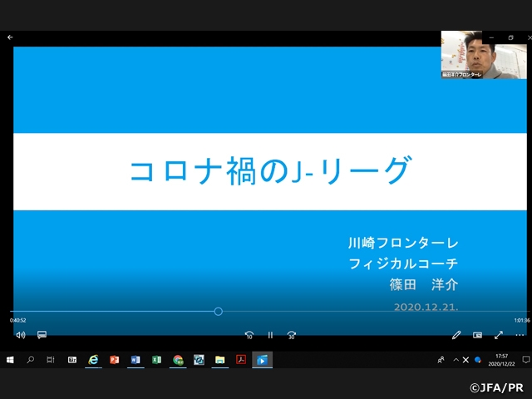Expand the system tray hidden icons chevron

click(x=456, y=360)
